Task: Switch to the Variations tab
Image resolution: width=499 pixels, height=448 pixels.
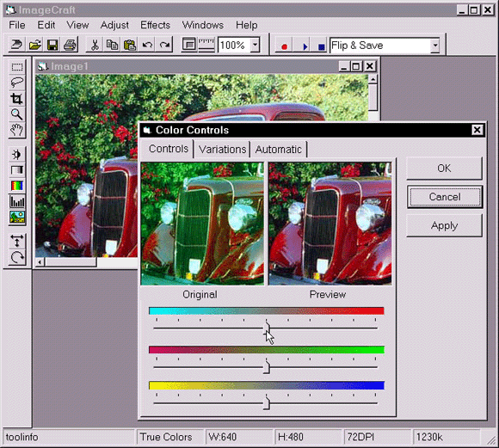Action: [x=223, y=150]
